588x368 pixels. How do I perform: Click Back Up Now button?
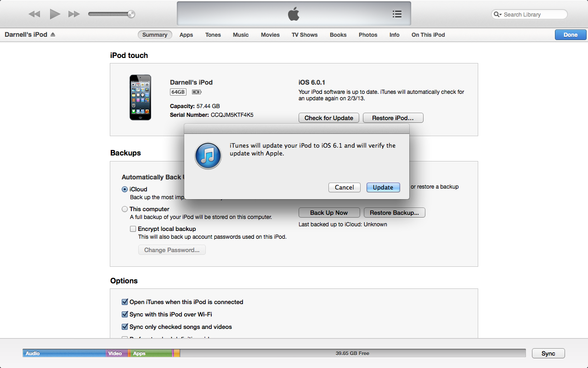(329, 213)
